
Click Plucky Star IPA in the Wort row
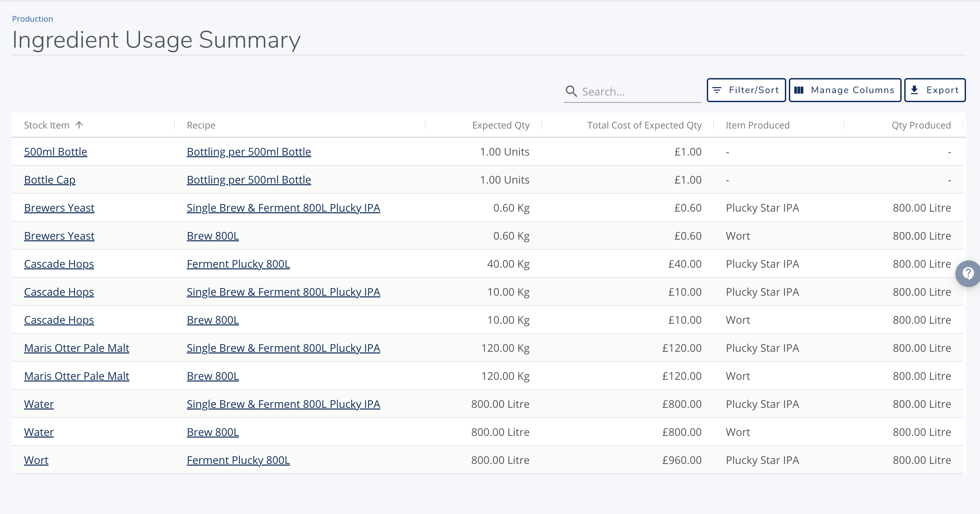(x=763, y=460)
